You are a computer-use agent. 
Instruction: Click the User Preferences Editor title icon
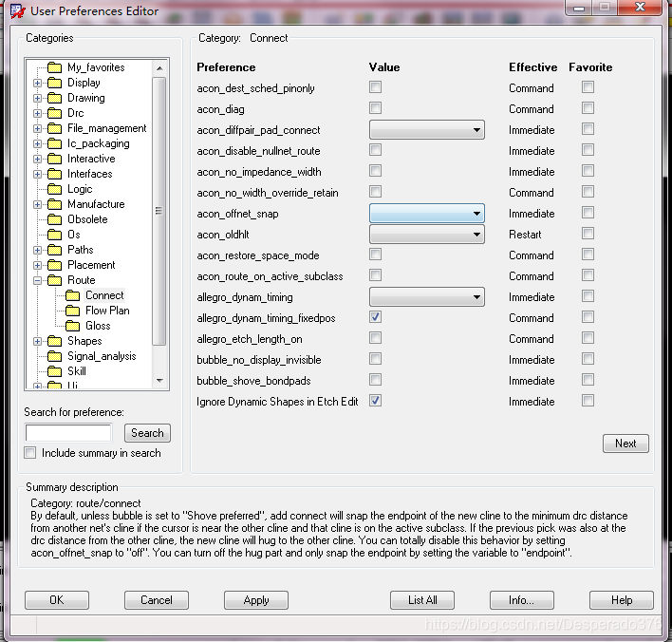coord(18,11)
